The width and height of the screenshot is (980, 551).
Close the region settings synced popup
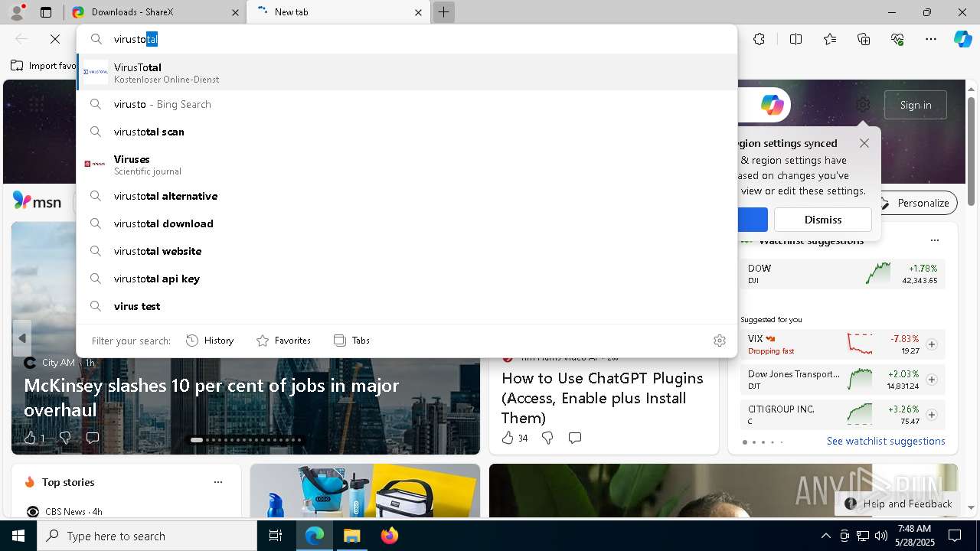864,143
